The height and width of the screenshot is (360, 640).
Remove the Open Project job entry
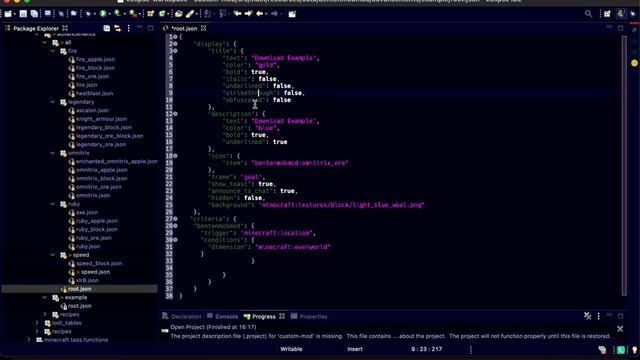pyautogui.click(x=620, y=329)
